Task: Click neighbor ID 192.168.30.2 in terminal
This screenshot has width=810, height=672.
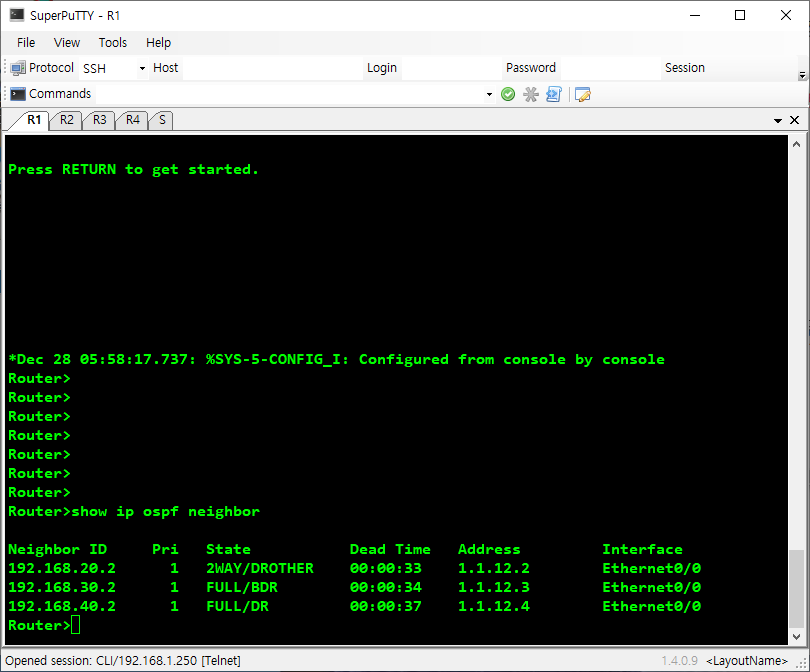Action: point(62,587)
